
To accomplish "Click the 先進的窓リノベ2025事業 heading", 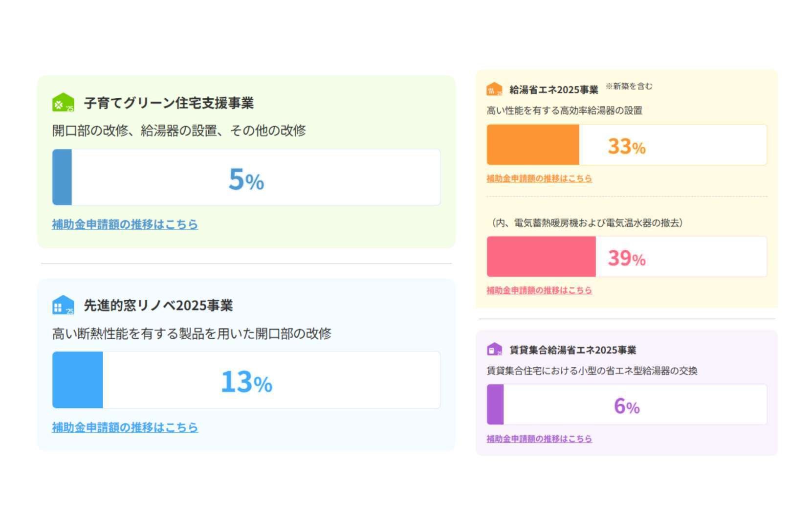I will tap(158, 306).
